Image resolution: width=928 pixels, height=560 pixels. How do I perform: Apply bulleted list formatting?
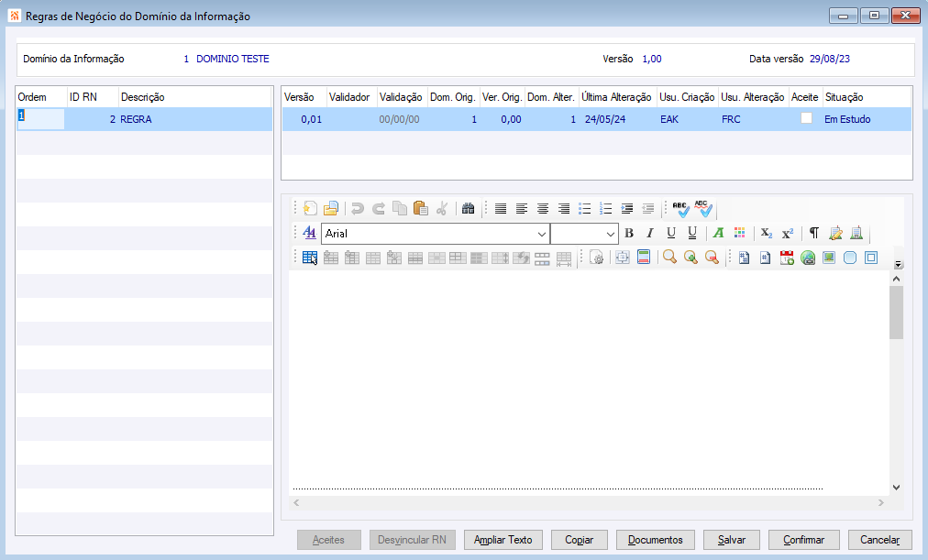585,208
